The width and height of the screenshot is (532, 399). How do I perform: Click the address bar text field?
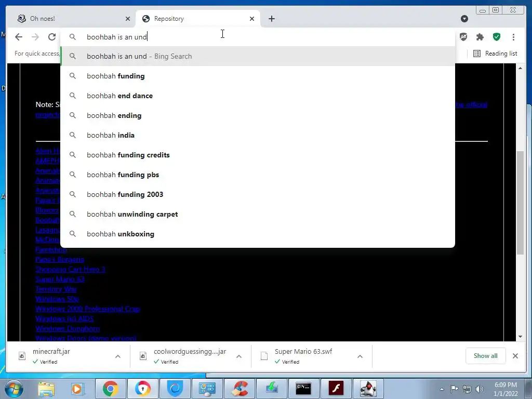point(258,37)
